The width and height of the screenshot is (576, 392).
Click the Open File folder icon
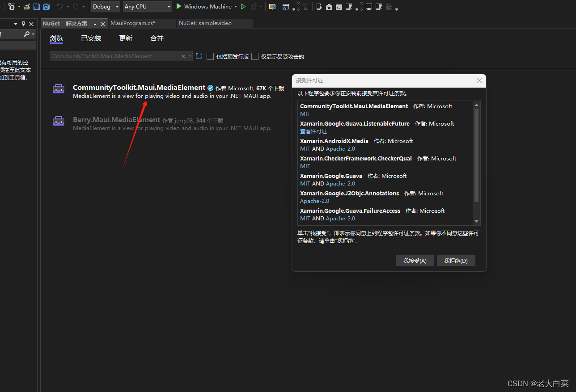click(x=27, y=6)
